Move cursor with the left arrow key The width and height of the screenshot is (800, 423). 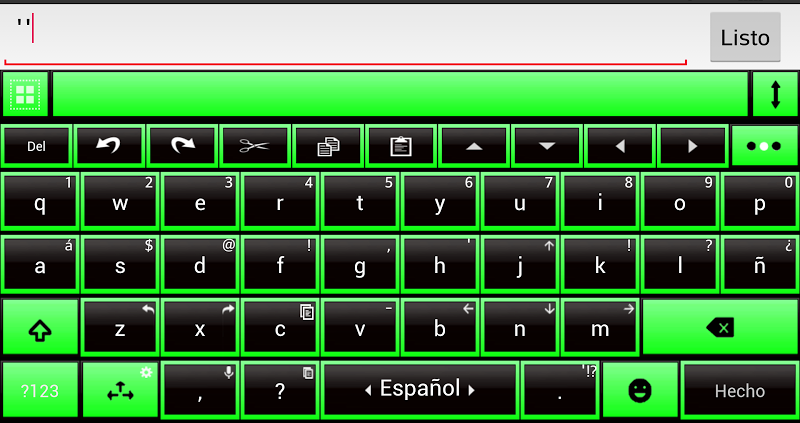pyautogui.click(x=620, y=146)
